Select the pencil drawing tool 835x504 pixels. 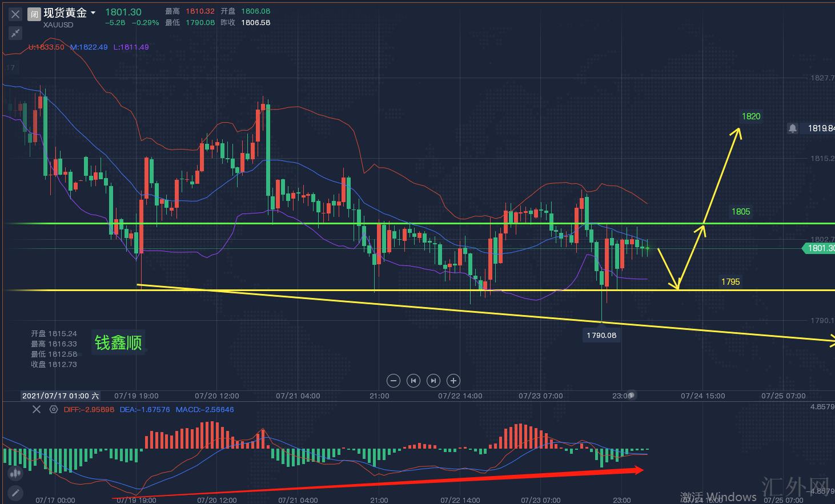click(x=15, y=492)
